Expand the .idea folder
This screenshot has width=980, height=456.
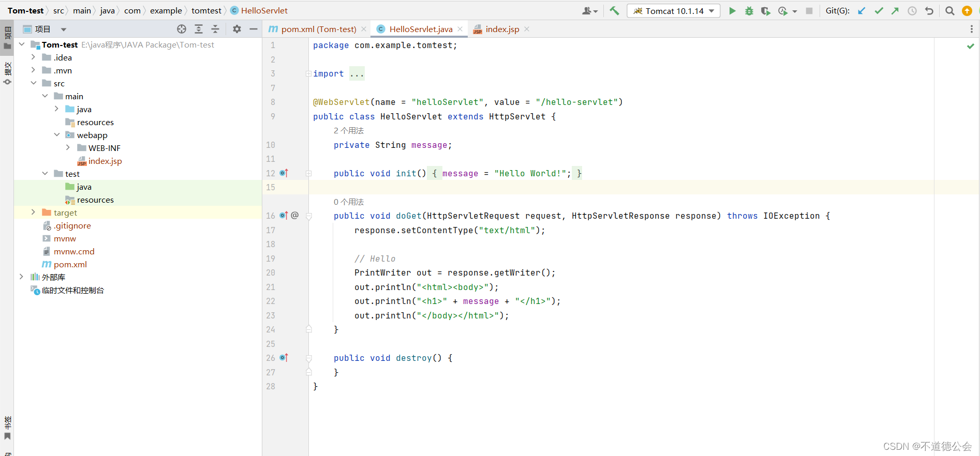coord(33,57)
